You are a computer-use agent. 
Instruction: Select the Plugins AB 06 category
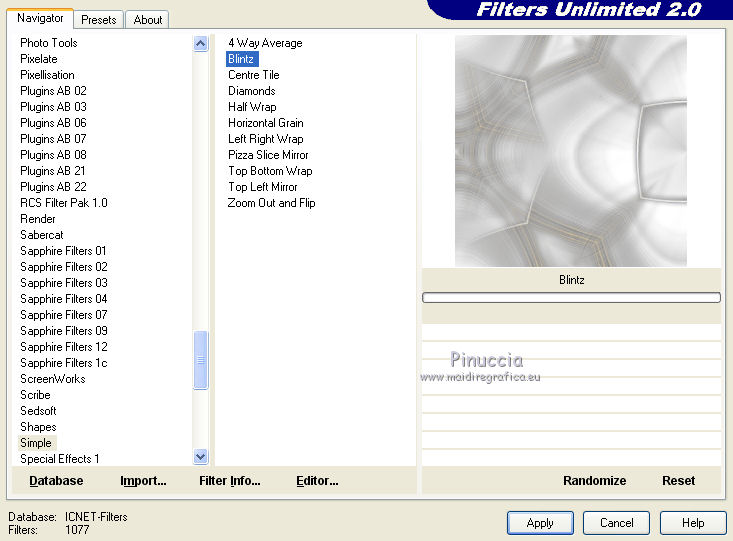pyautogui.click(x=53, y=123)
